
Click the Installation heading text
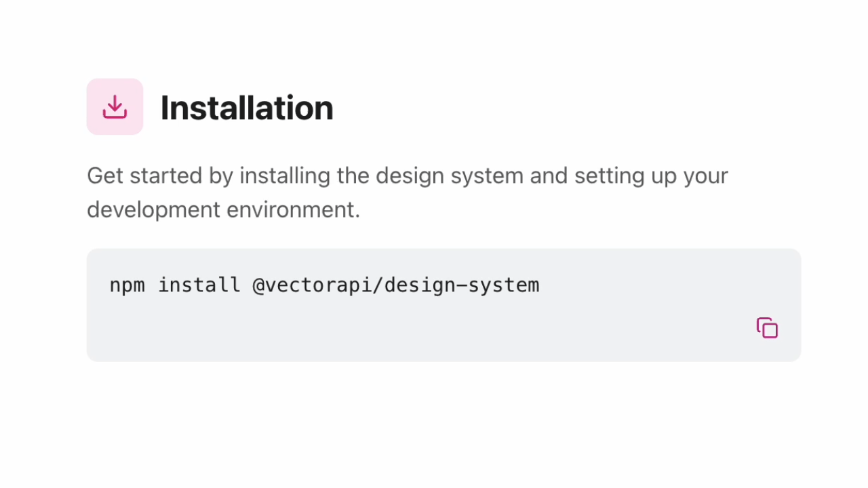click(247, 108)
